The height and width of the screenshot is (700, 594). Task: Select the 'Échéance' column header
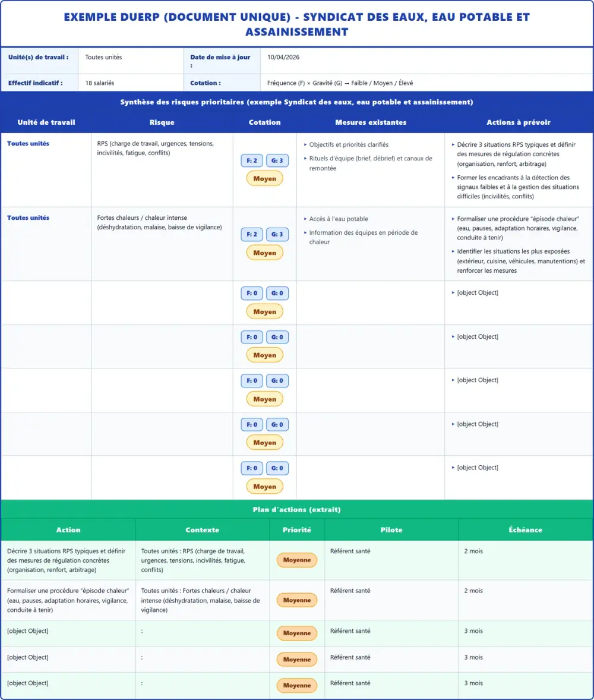tap(525, 530)
